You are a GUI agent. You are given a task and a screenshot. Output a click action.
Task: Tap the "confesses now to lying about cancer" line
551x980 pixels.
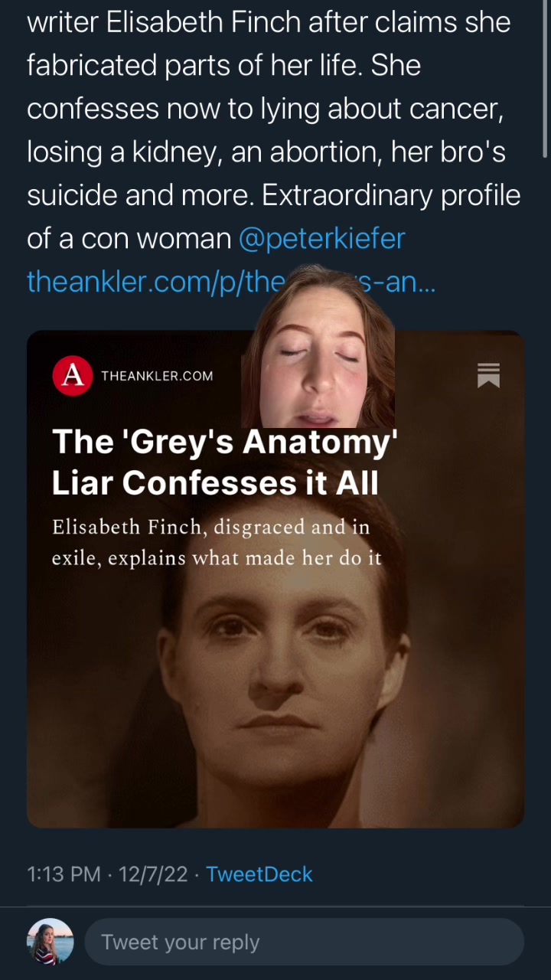(x=265, y=109)
